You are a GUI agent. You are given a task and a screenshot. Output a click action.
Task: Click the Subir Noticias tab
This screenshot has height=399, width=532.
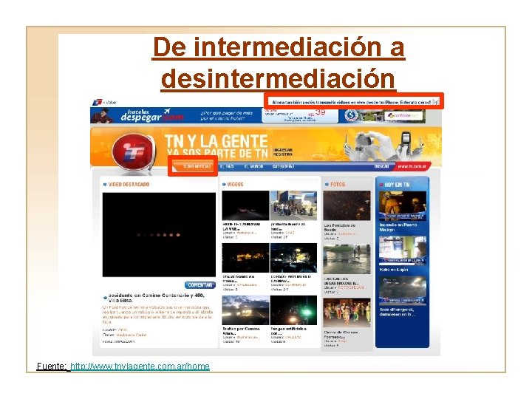click(197, 166)
